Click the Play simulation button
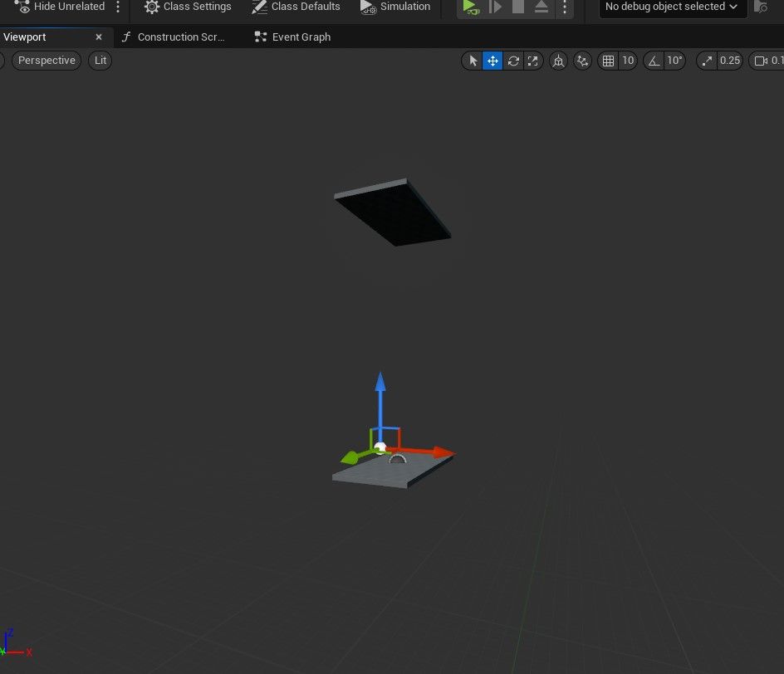The image size is (784, 674). (470, 7)
